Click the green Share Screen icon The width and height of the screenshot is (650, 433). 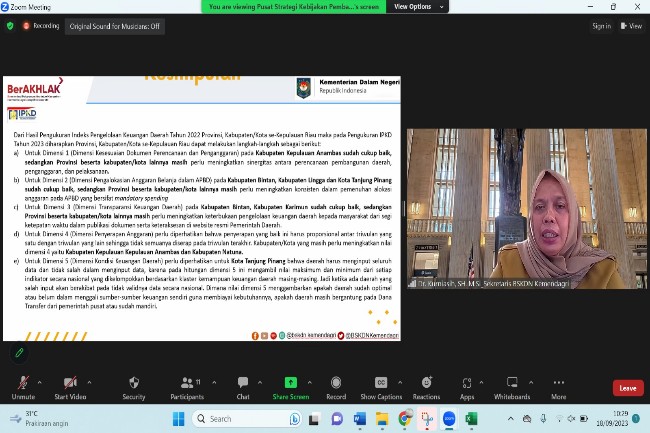291,384
